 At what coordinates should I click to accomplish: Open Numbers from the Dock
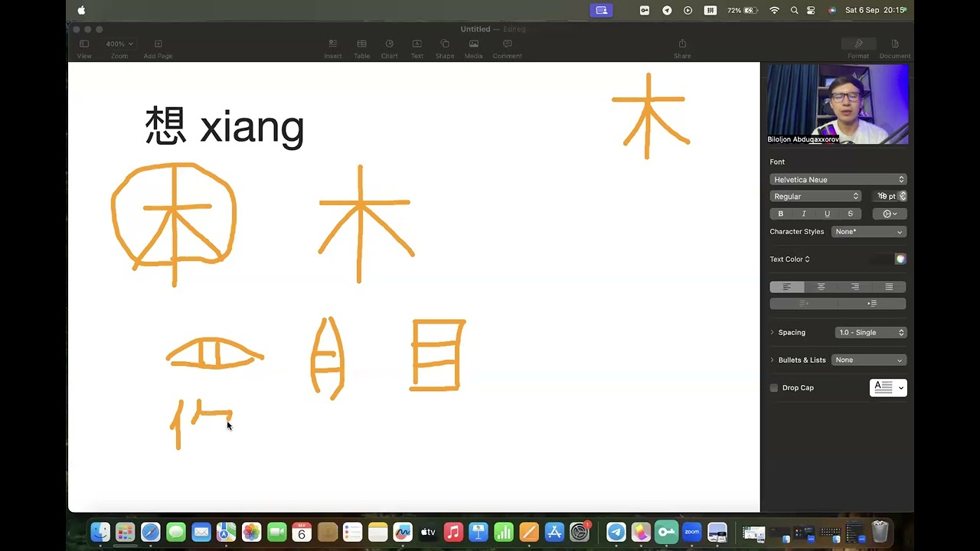(504, 532)
